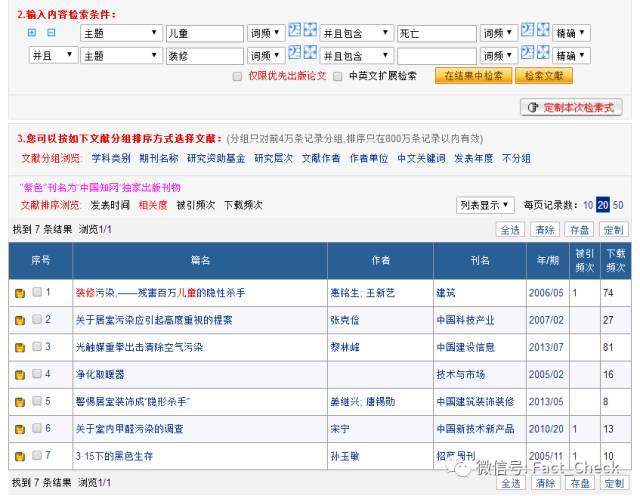Screen dimensions: 640x496
Task: Click the plus icon to add search row
Action: tap(32, 32)
